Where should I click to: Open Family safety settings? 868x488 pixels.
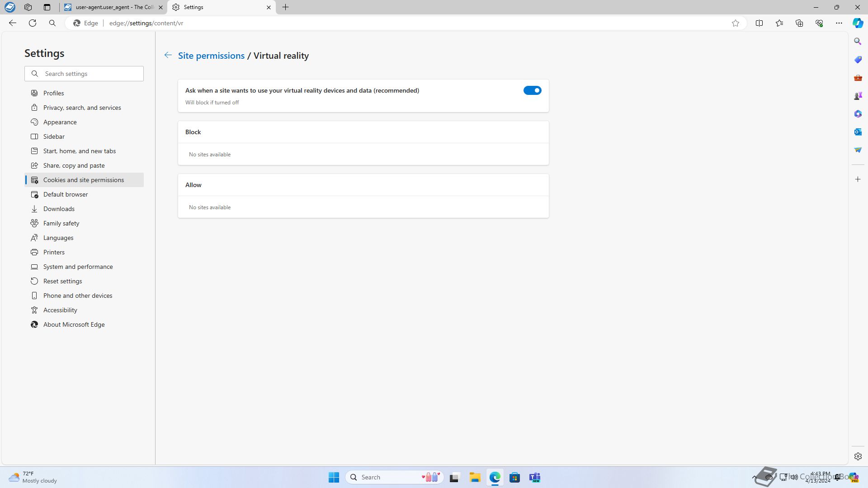(84, 223)
